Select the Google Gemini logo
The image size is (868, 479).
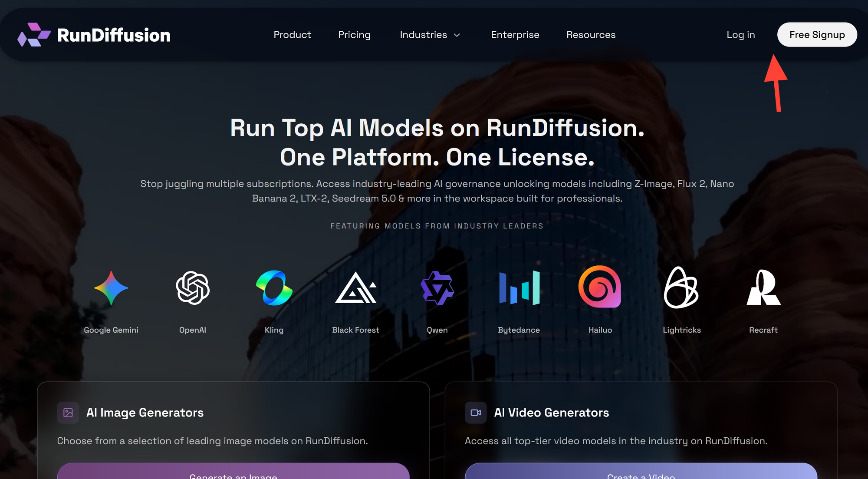[111, 287]
